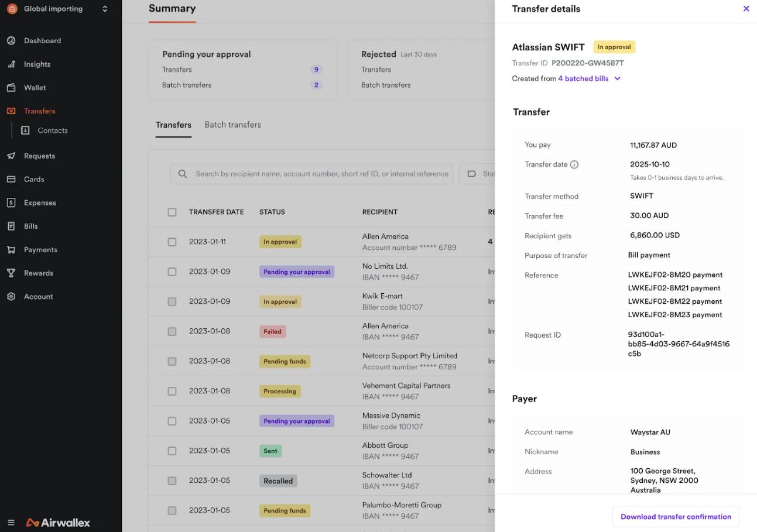This screenshot has height=532, width=757.
Task: Open the Rewards trophy icon
Action: [x=11, y=273]
